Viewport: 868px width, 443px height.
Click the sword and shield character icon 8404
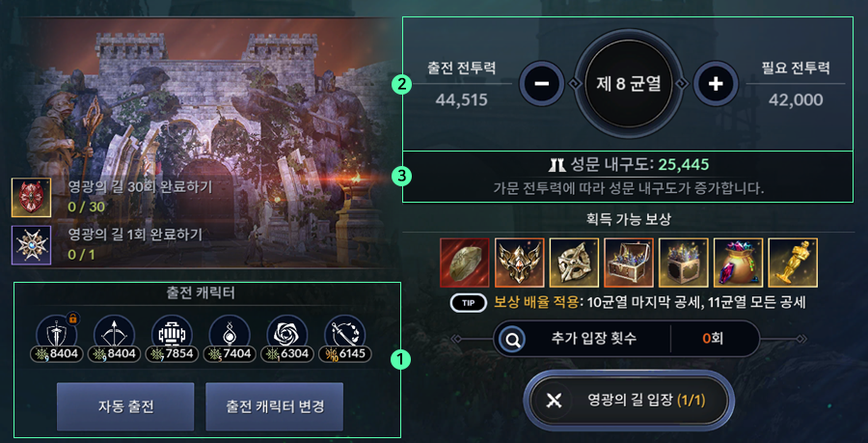click(57, 337)
